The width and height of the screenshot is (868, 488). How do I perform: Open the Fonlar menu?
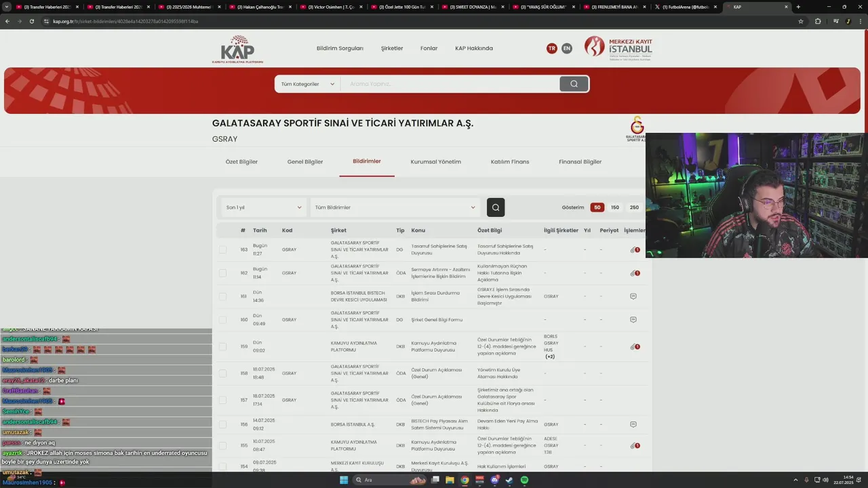tap(429, 48)
